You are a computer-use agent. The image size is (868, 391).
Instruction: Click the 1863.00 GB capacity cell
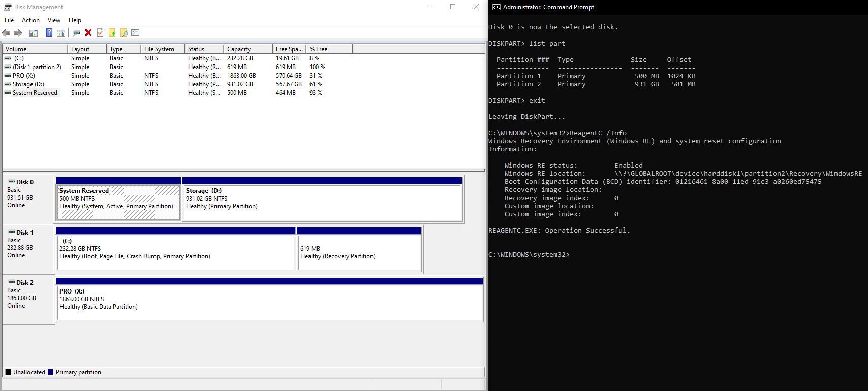click(241, 76)
